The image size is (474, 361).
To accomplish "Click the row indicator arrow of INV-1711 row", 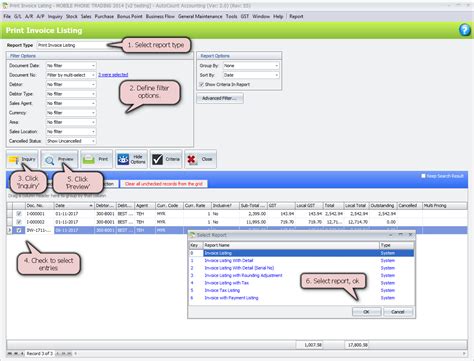I will click(x=9, y=230).
